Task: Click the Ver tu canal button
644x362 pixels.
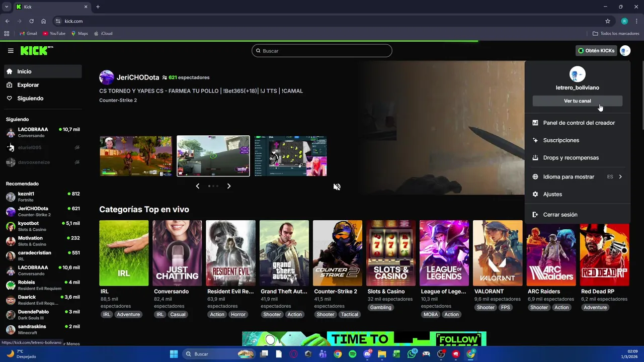Action: coord(577,101)
